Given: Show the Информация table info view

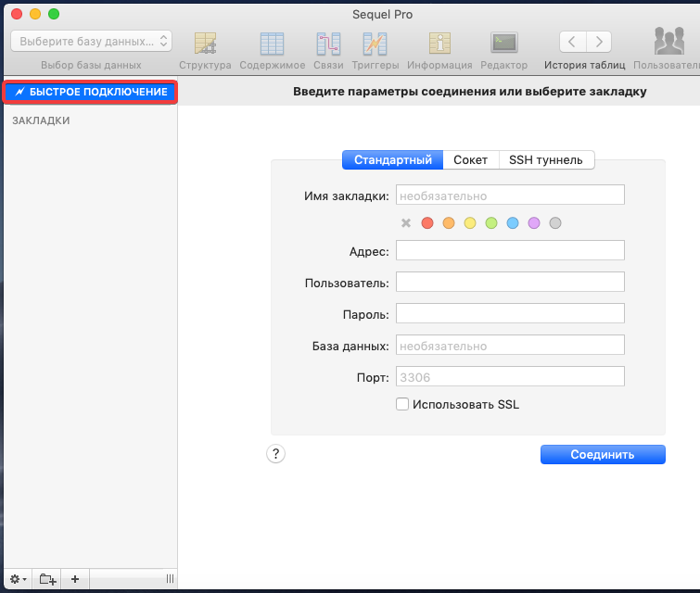Looking at the screenshot, I should (438, 44).
